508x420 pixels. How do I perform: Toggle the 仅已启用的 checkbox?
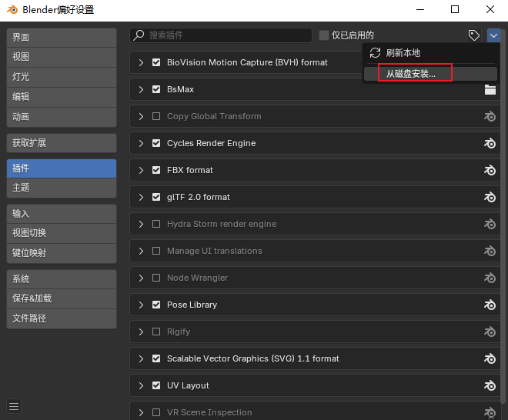point(323,35)
